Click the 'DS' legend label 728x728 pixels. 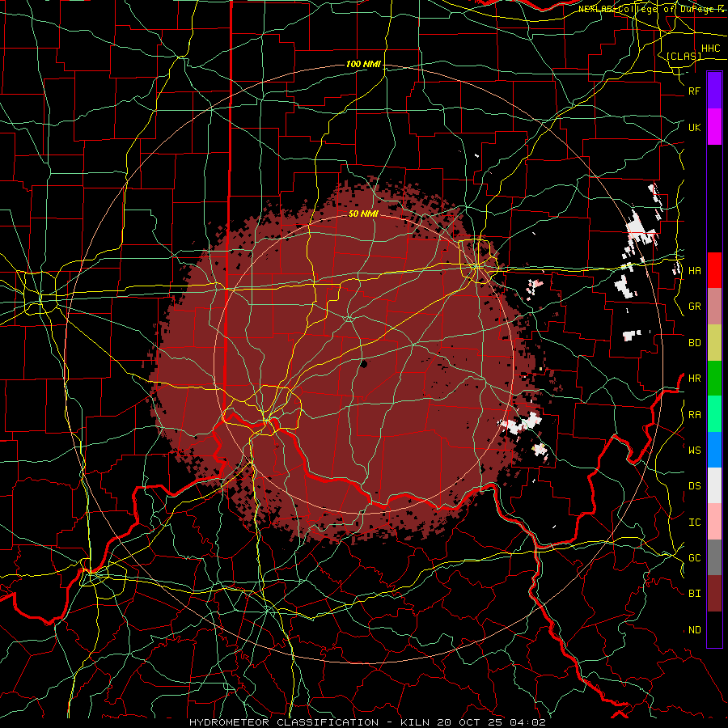[x=694, y=485]
